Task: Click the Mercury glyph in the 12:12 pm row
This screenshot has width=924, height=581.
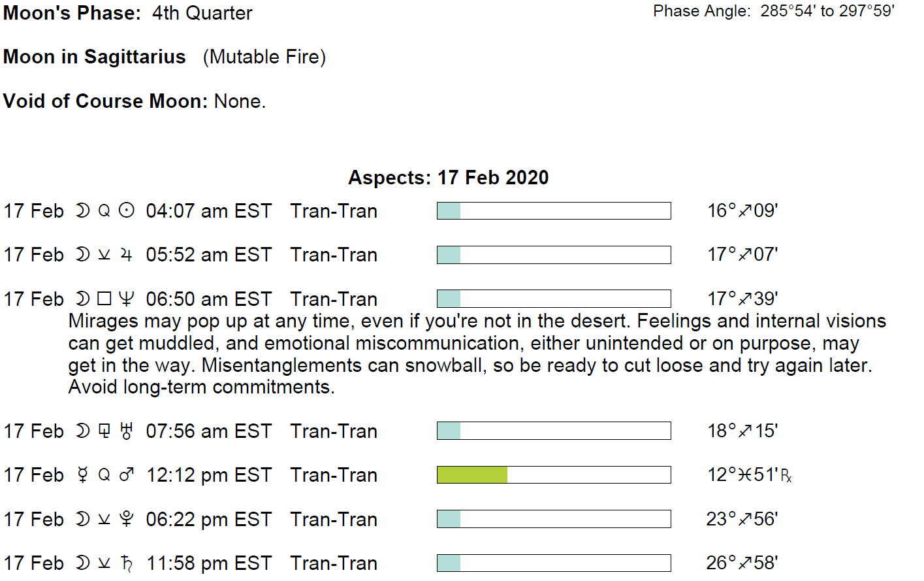Action: [x=82, y=475]
